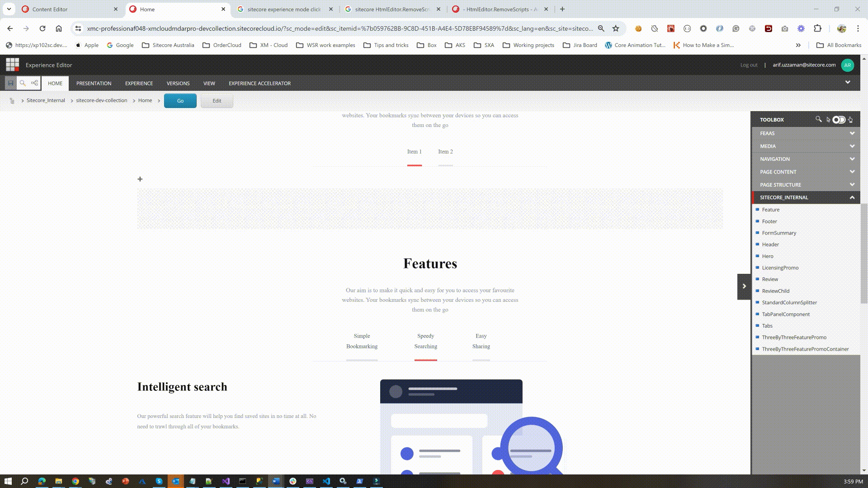Click the drag-hand icon in Toolbox header
Image resolution: width=868 pixels, height=488 pixels.
coord(851,119)
